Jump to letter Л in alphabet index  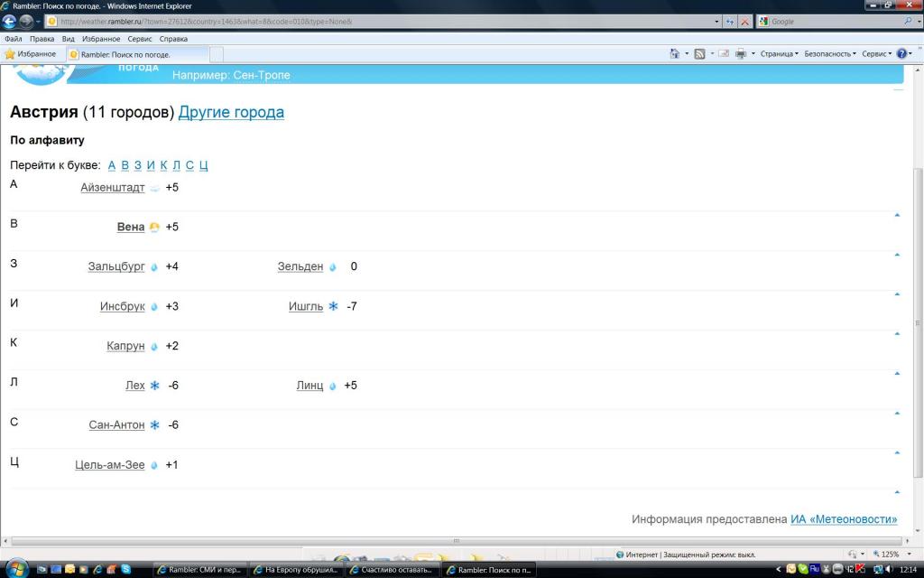pyautogui.click(x=177, y=165)
